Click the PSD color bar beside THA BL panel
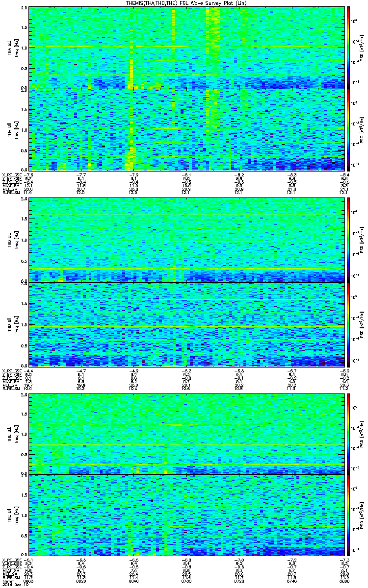 (349, 48)
